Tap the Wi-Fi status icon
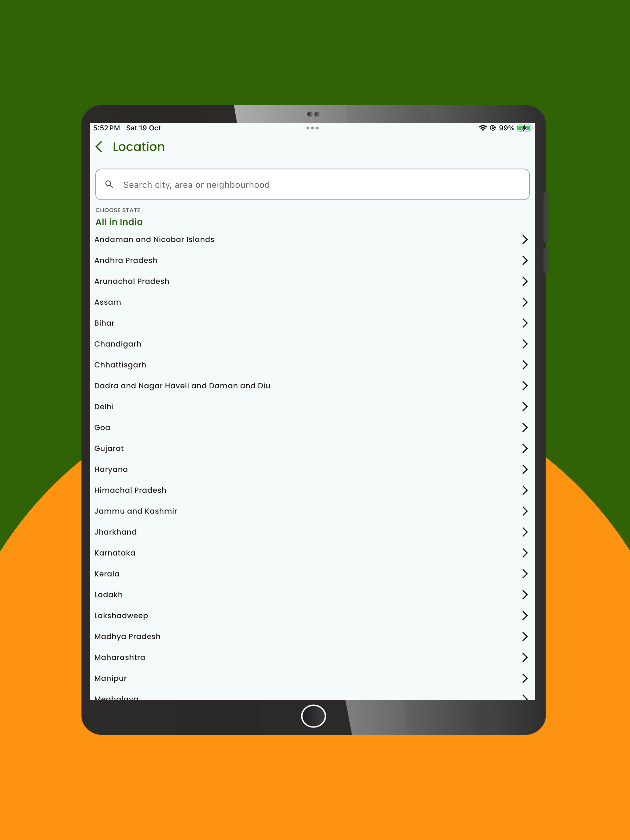 (483, 128)
